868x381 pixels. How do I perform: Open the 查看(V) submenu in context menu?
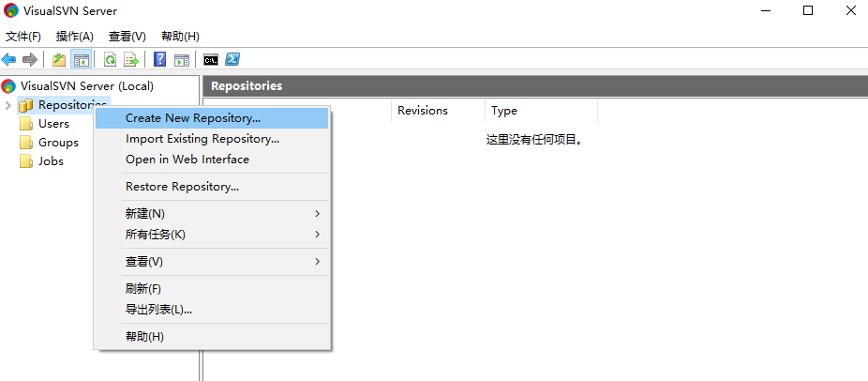[x=212, y=261]
